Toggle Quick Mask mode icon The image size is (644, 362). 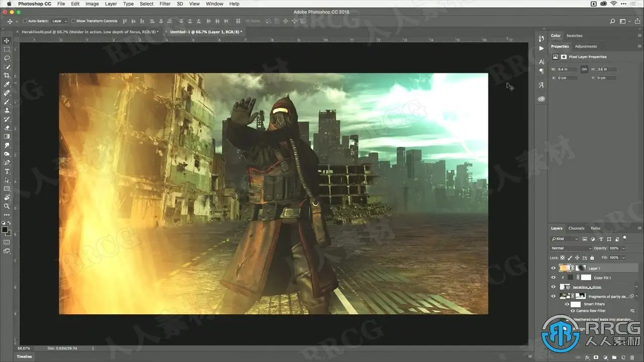pos(7,242)
